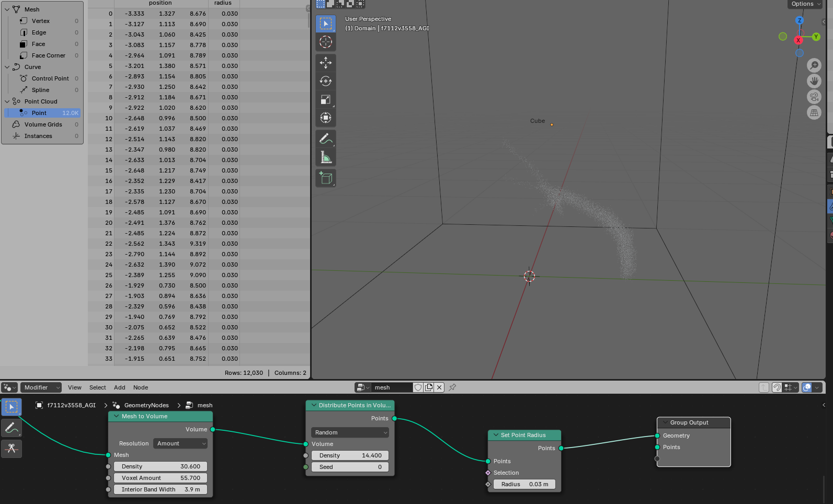
Task: Choose the Measure tool
Action: point(326,157)
